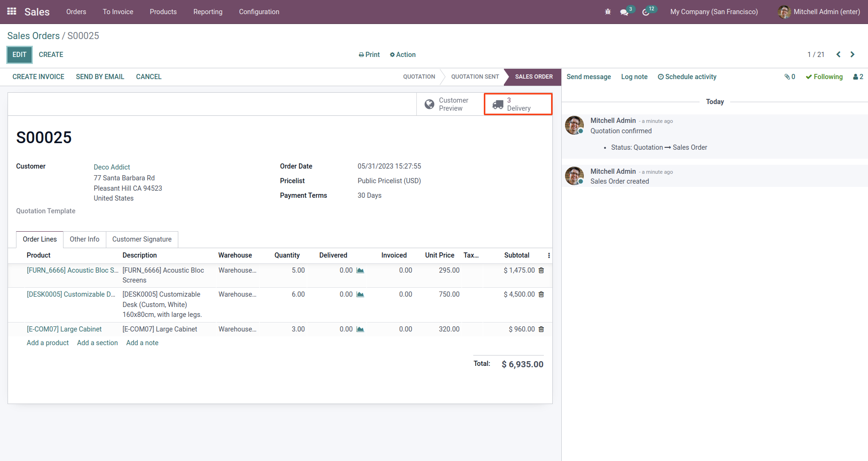This screenshot has height=461, width=868.
Task: Click the debug bug icon in navbar
Action: coord(608,12)
